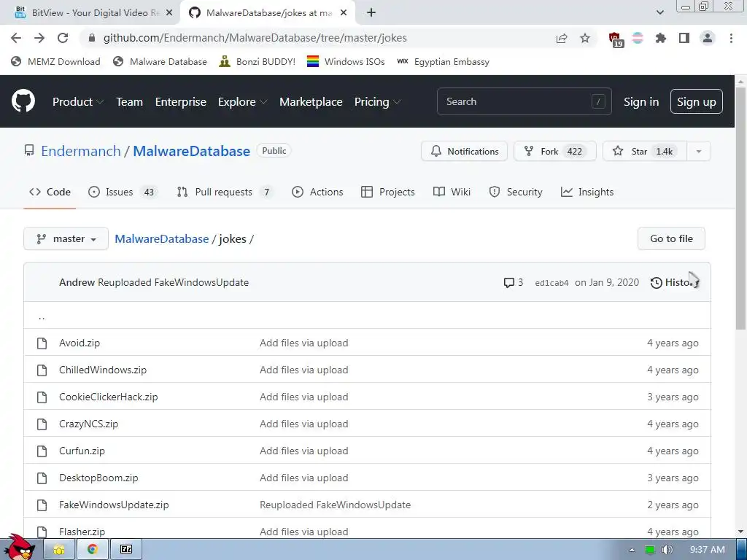Screen dimensions: 747x560
Task: Switch to the Security tab
Action: 516,192
